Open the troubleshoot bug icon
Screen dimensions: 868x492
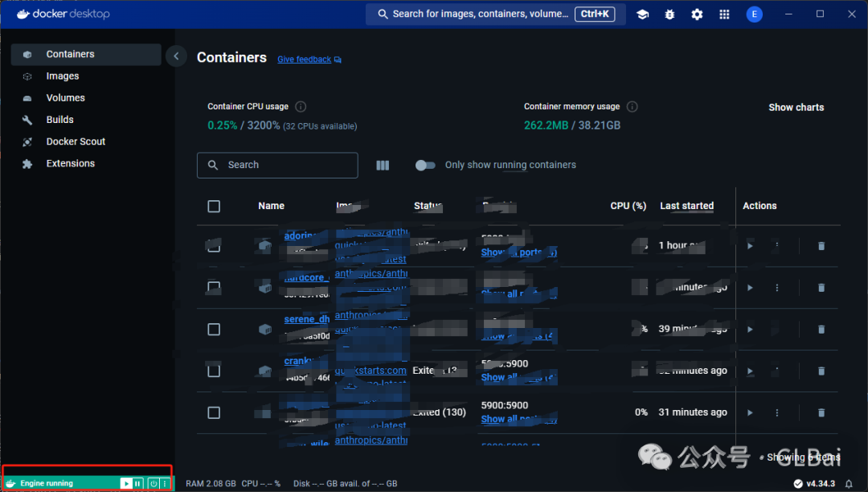click(669, 14)
